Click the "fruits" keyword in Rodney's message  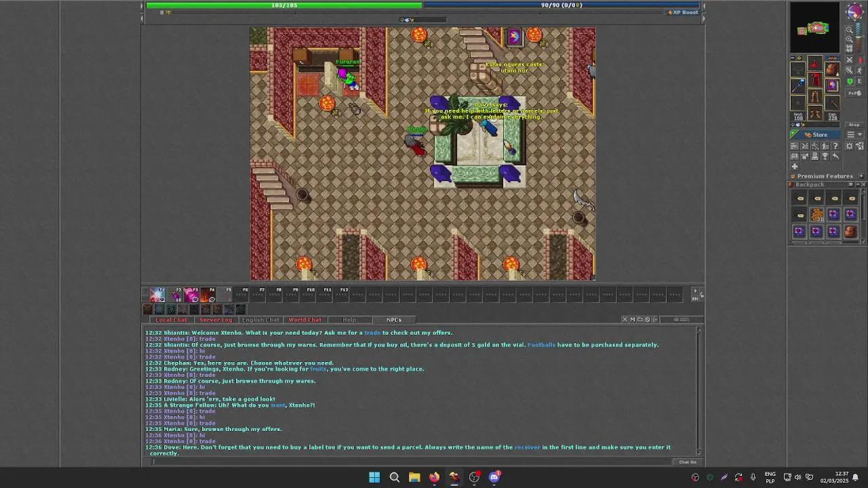(x=318, y=369)
